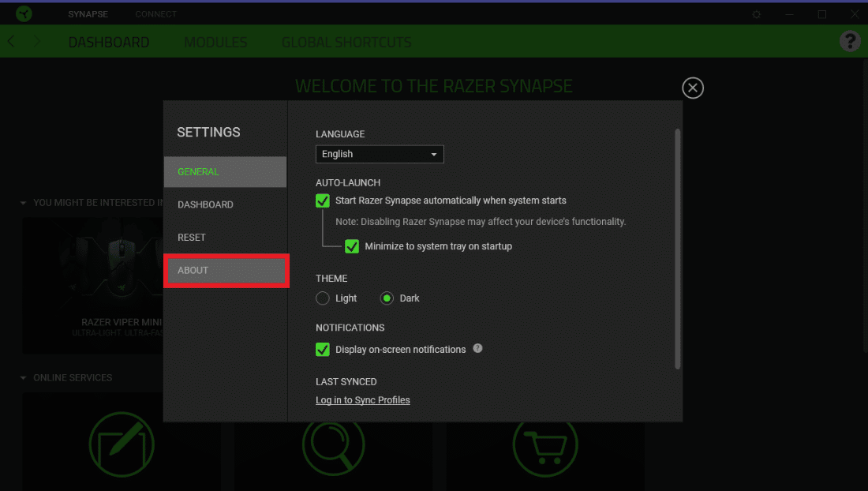Screen dimensions: 868x491
Task: Collapse the Online Services section
Action: 23,378
